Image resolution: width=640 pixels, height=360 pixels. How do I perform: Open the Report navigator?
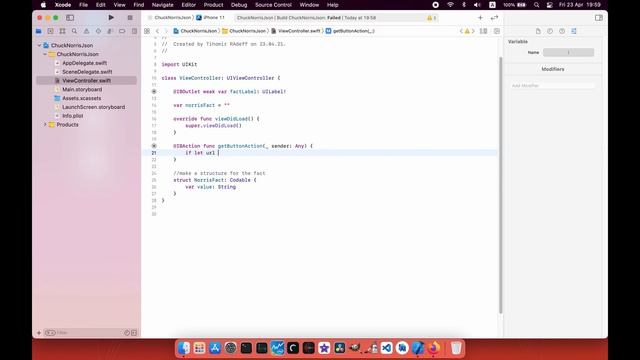pos(134,31)
